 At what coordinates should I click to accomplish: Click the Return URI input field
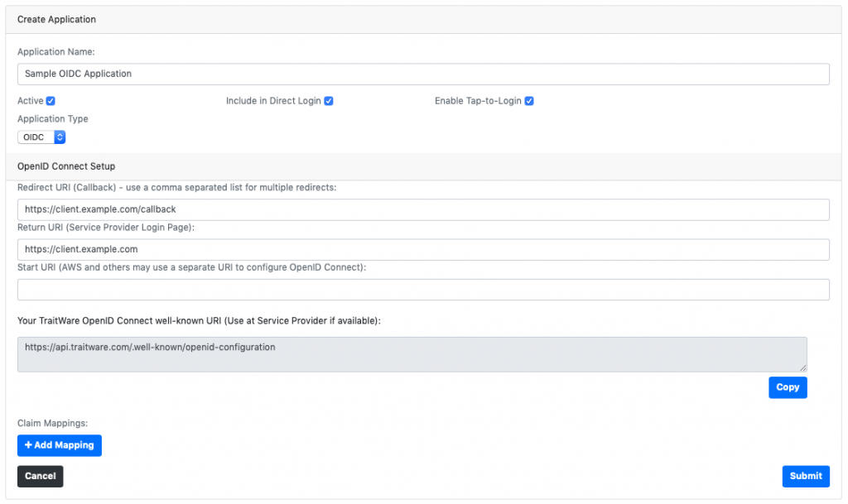[423, 250]
